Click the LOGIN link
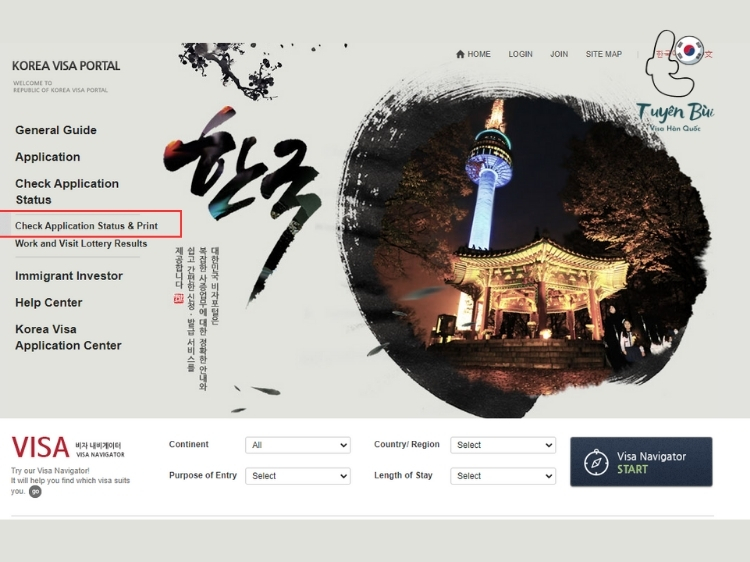 pos(520,54)
